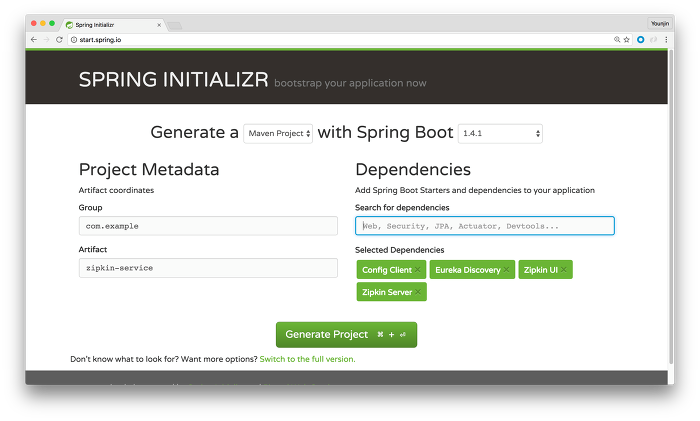Remove the Eureka Discovery dependency
Image resolution: width=700 pixels, height=421 pixels.
pos(507,270)
